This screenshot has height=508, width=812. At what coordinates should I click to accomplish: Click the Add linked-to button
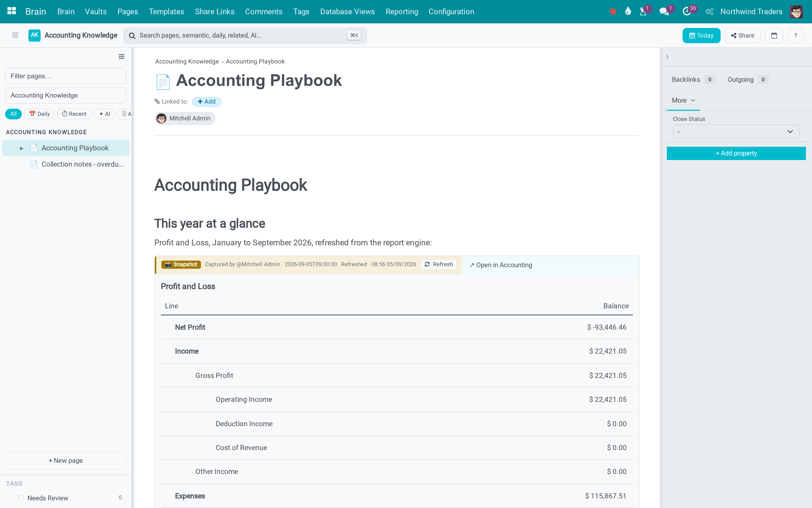coord(206,101)
